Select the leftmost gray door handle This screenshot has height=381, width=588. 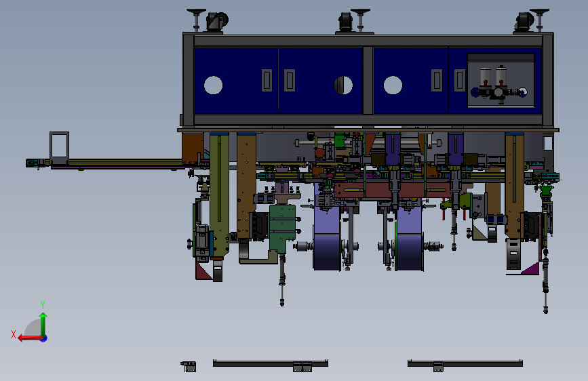(267, 80)
